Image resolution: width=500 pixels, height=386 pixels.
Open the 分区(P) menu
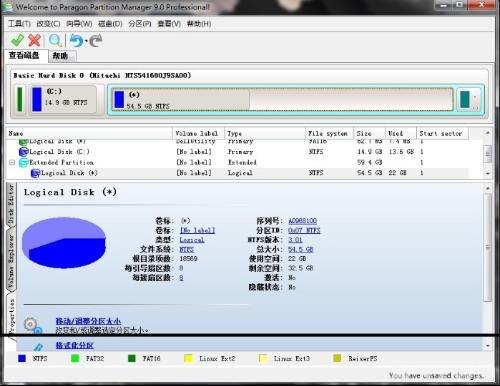tap(140, 24)
